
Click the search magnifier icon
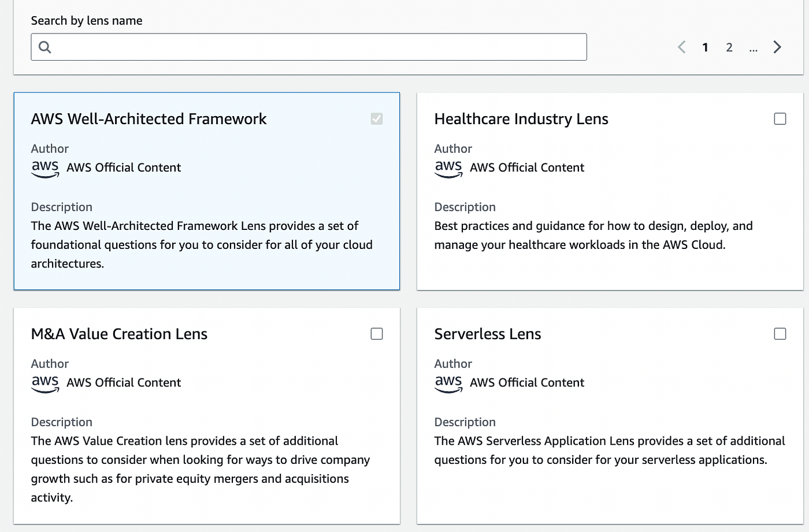(x=45, y=47)
